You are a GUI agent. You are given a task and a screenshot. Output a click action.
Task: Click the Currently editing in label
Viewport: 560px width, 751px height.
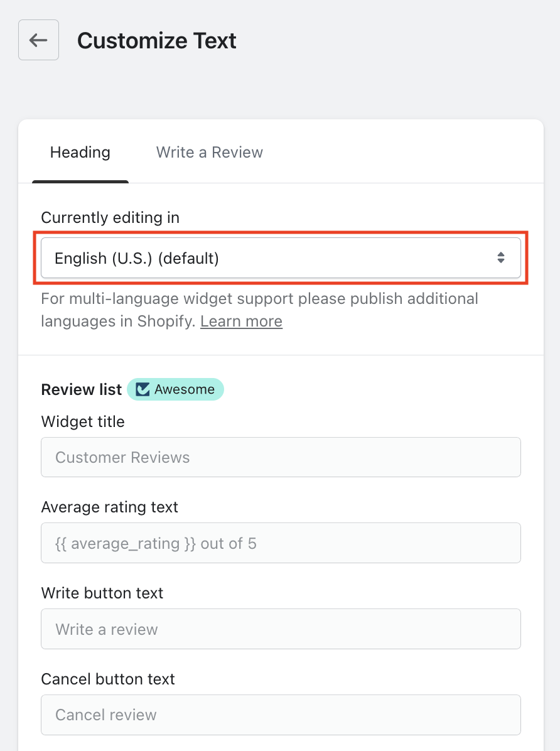pyautogui.click(x=110, y=218)
